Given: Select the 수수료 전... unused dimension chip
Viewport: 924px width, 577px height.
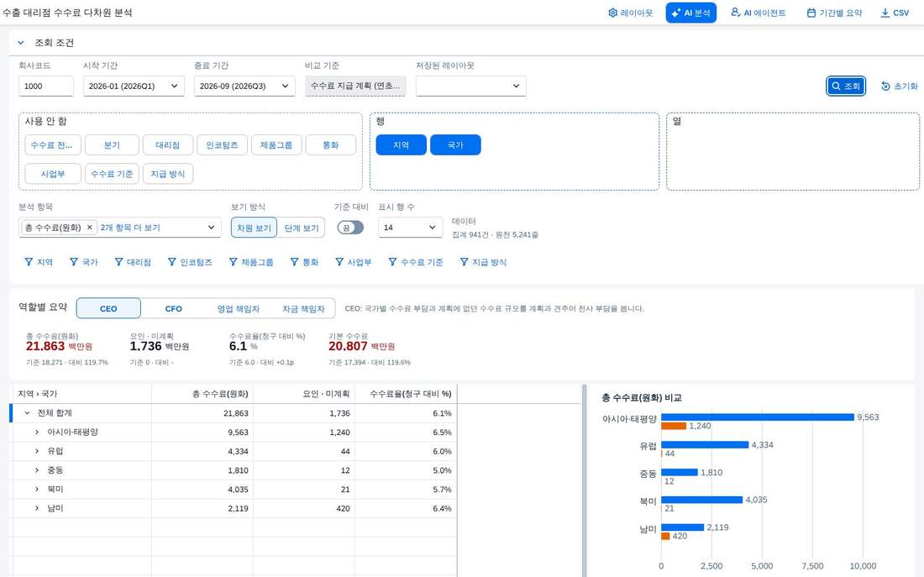Looking at the screenshot, I should (53, 145).
